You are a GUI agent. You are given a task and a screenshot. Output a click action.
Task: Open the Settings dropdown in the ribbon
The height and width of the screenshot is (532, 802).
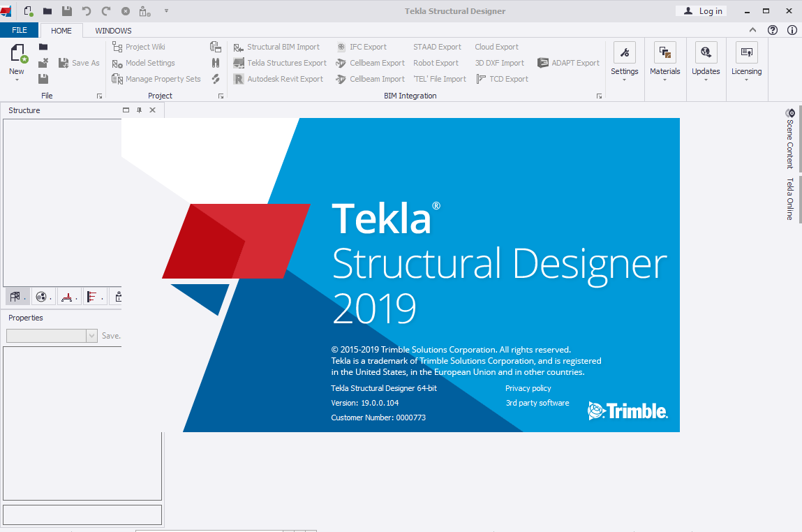tap(625, 62)
